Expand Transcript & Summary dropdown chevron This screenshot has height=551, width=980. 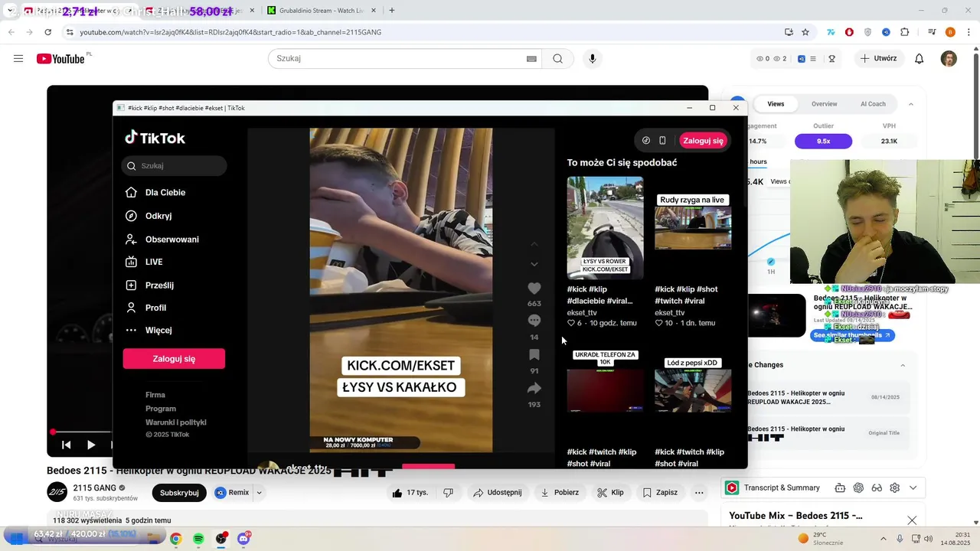(x=913, y=487)
